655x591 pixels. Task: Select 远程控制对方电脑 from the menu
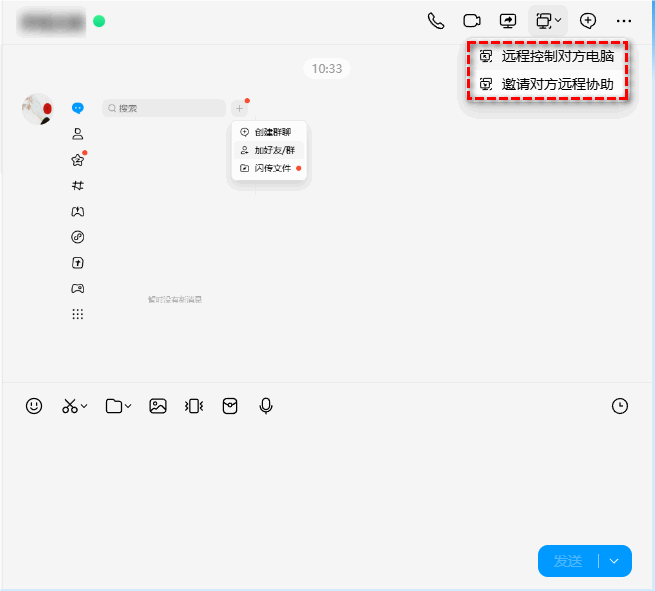[x=557, y=57]
